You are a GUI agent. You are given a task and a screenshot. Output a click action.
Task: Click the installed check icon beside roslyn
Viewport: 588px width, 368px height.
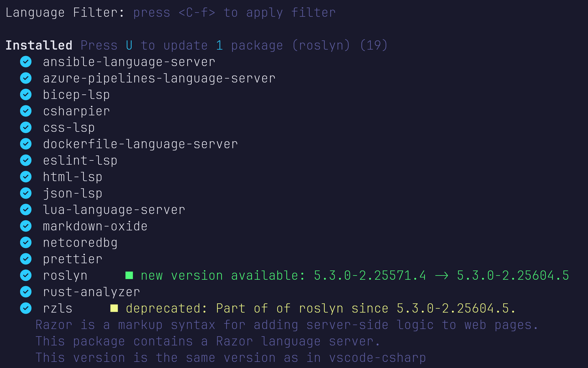point(26,276)
